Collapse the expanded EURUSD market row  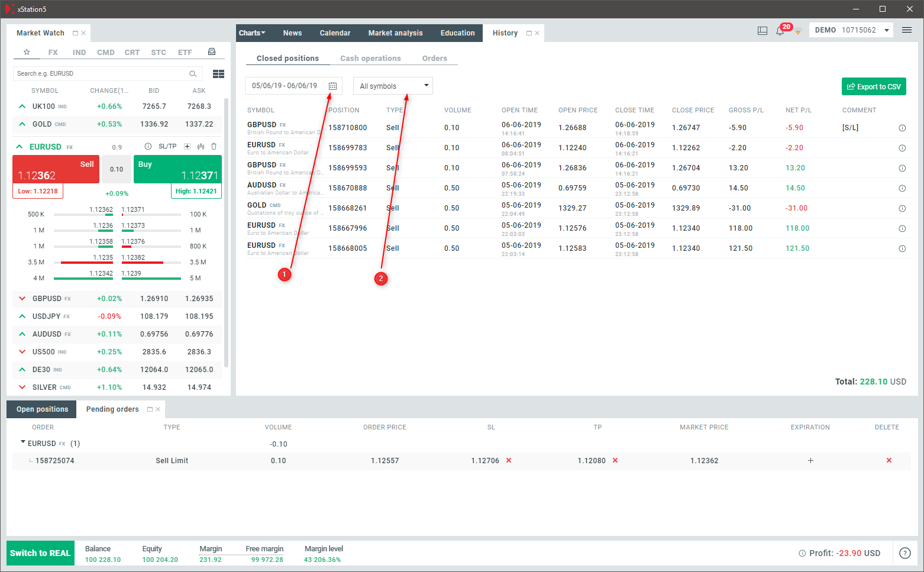19,147
